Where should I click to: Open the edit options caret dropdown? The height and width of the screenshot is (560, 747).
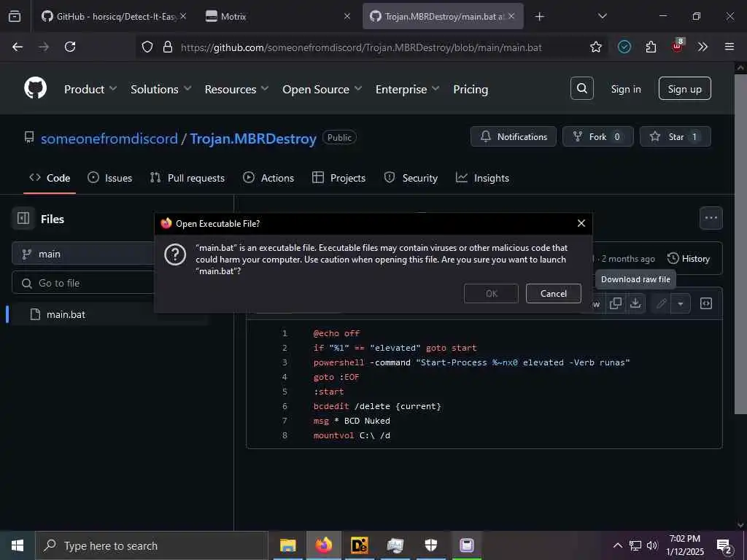click(681, 303)
